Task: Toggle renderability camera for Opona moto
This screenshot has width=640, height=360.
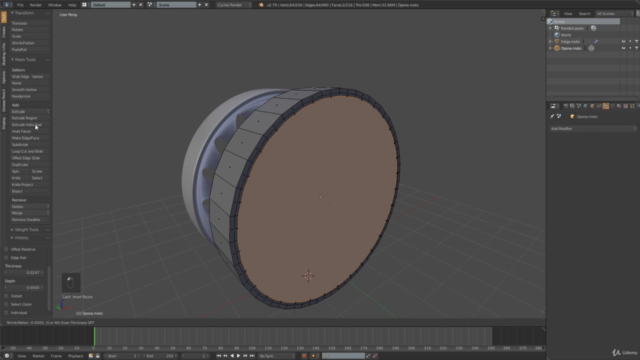Action: click(637, 48)
